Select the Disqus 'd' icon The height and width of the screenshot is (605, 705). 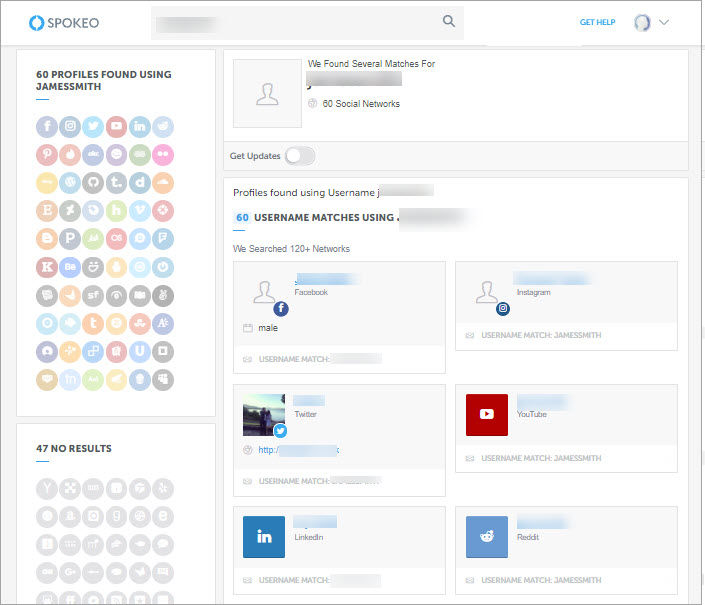tap(140, 182)
